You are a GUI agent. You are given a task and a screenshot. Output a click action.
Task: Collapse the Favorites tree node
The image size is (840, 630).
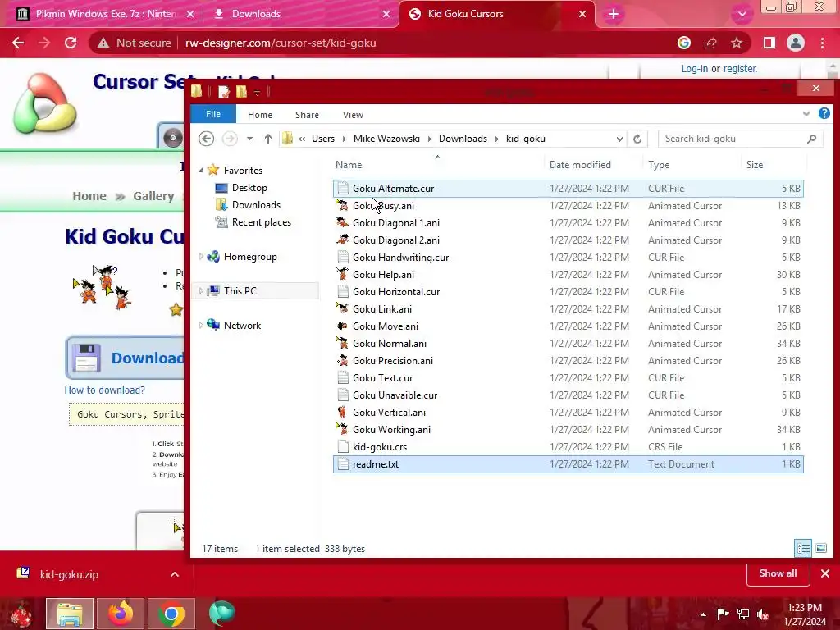(202, 171)
